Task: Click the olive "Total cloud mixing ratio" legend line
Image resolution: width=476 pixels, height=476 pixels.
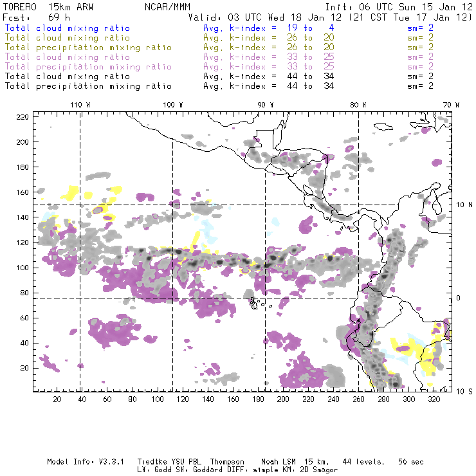Action: coord(68,38)
